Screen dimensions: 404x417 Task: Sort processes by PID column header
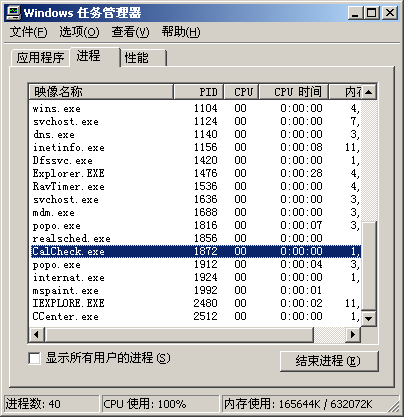coord(199,92)
